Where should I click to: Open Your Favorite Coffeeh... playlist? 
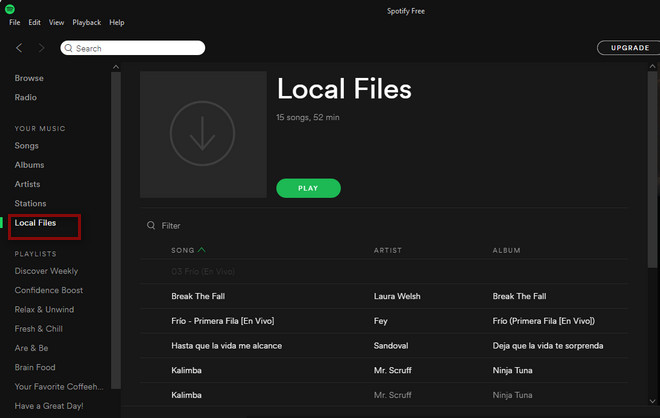[x=59, y=386]
